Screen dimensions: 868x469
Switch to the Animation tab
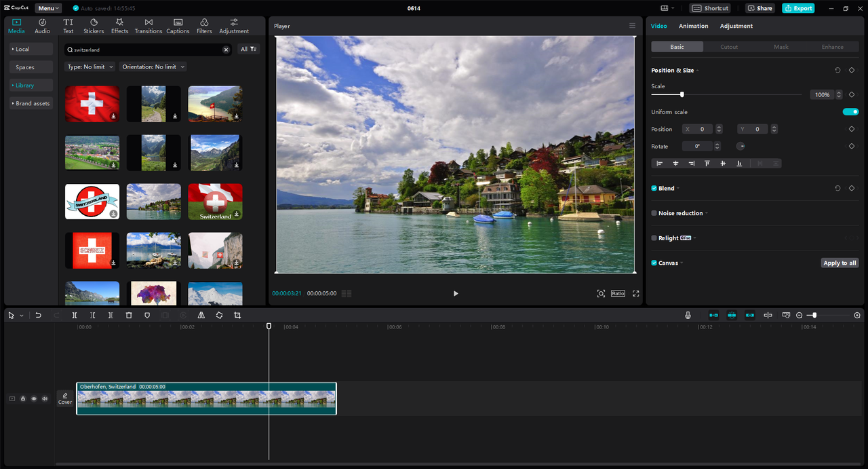(x=694, y=26)
